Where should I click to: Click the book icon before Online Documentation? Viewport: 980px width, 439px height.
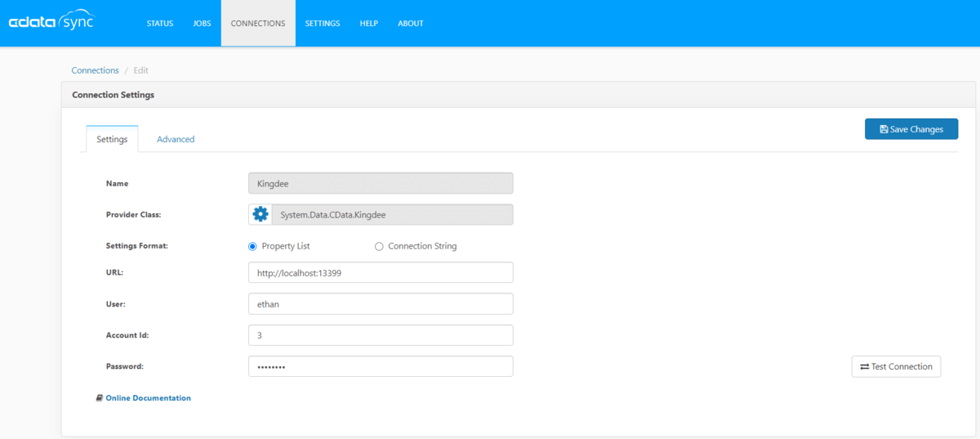(x=100, y=398)
